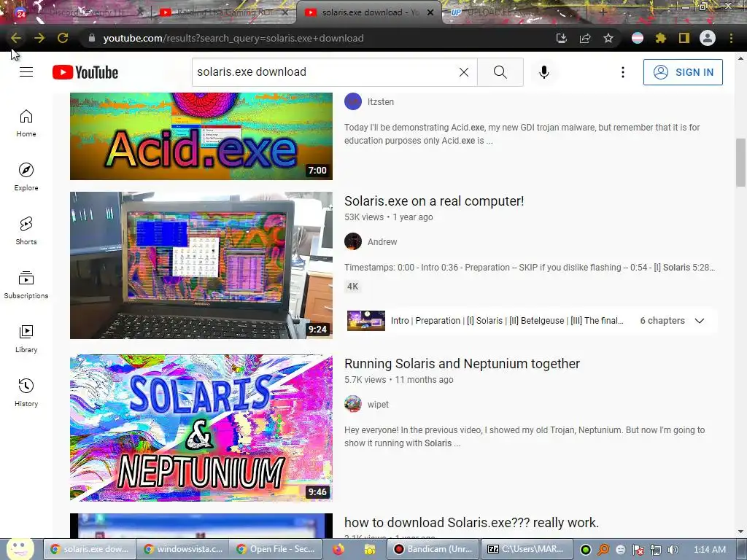The height and width of the screenshot is (560, 747).
Task: Open the Andrew channel name link
Action: 382,242
